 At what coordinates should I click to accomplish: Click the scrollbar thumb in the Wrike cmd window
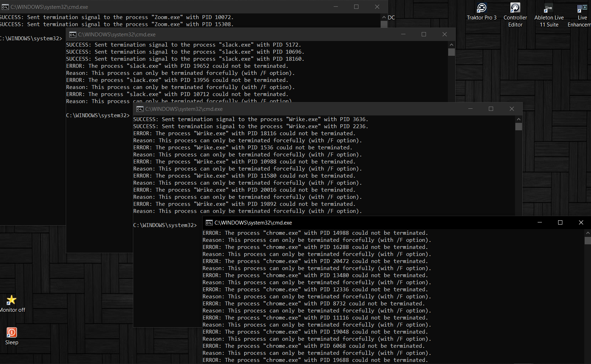[x=519, y=126]
